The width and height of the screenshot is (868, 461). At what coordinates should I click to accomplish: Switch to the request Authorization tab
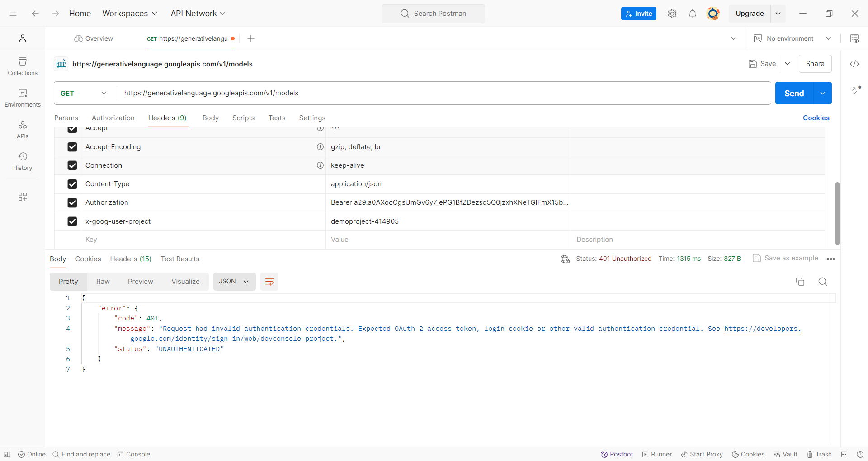pyautogui.click(x=113, y=118)
